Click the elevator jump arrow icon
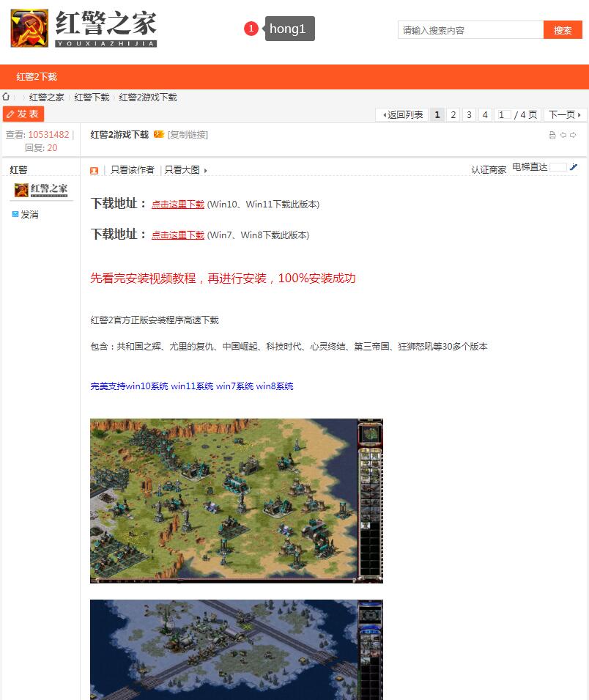Viewport: 589px width, 700px height. point(574,167)
